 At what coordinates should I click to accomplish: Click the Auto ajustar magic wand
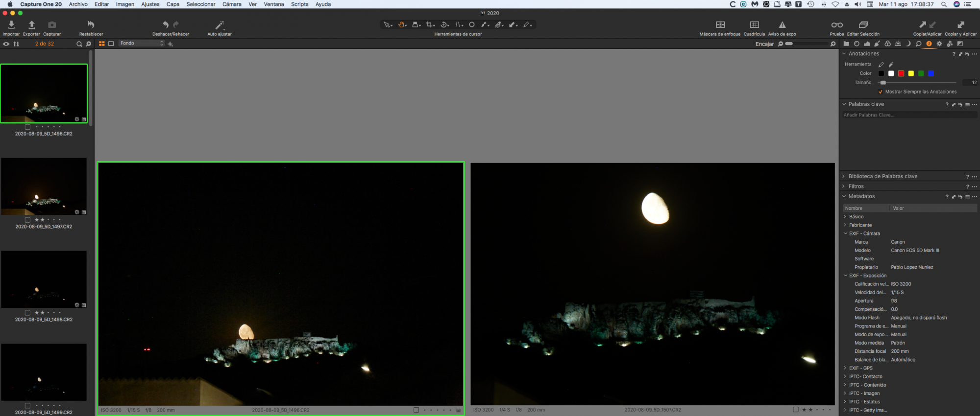point(220,25)
